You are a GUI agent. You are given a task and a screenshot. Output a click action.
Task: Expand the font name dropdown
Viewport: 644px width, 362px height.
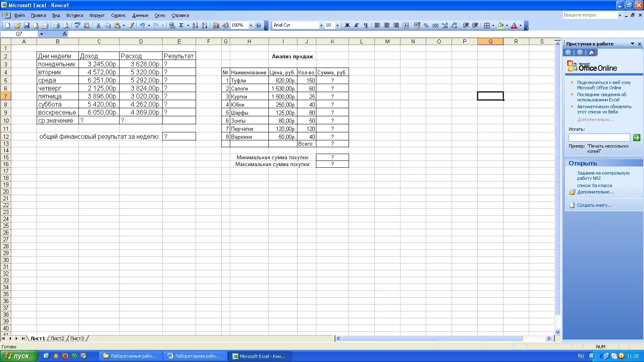click(x=321, y=25)
